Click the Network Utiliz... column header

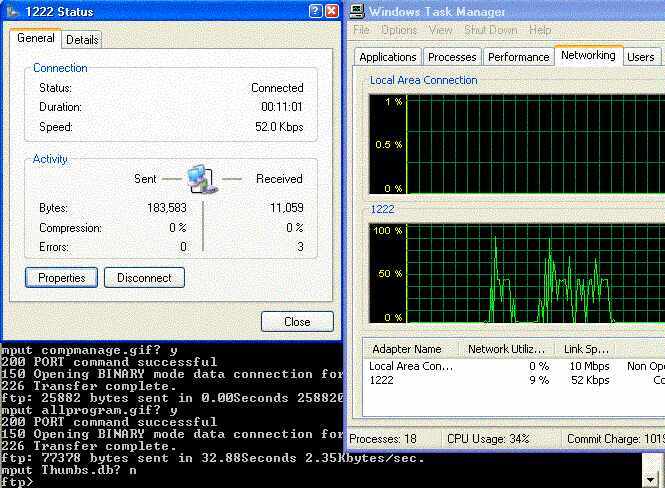pos(506,349)
